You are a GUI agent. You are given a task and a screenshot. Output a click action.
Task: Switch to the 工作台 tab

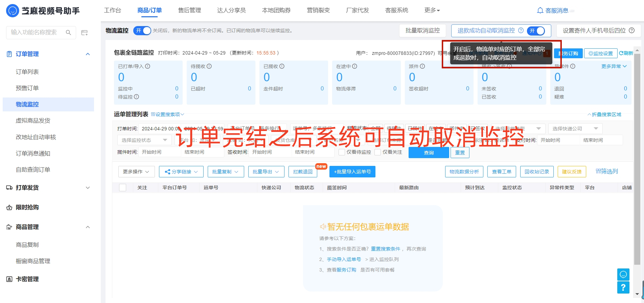coord(113,10)
